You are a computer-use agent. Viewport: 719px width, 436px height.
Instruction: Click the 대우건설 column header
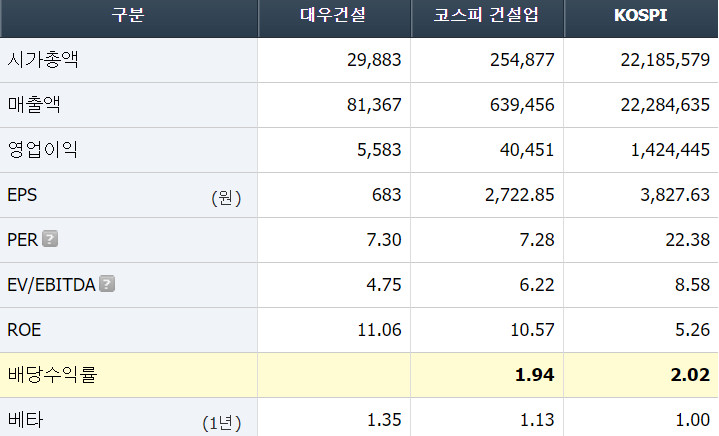(x=333, y=15)
